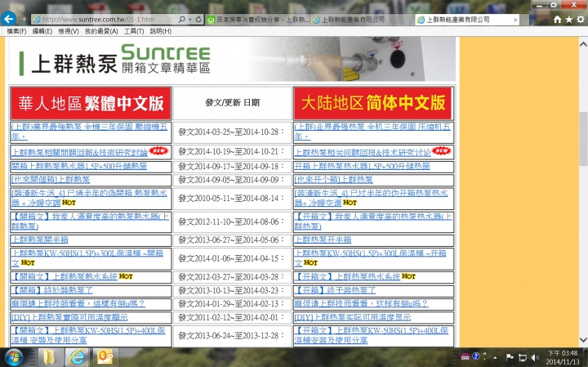Open simplified link 【开箱文】上群热泵热水系统

click(347, 276)
